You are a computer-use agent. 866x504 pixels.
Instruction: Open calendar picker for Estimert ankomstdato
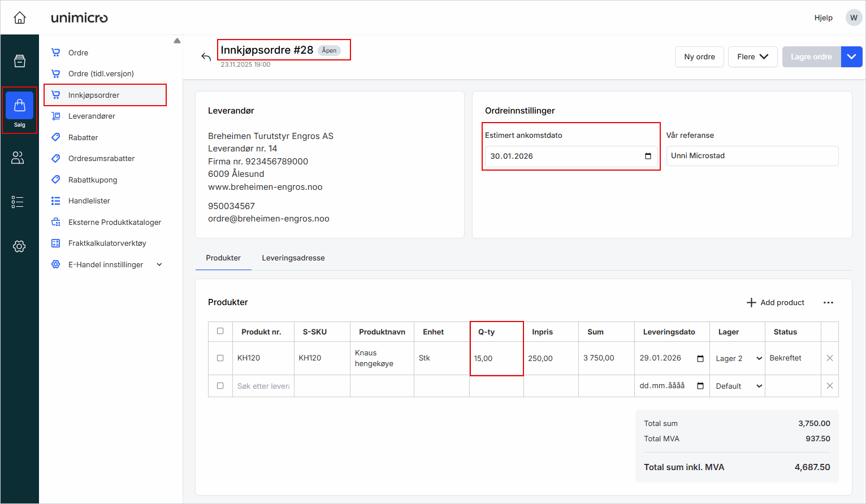click(648, 157)
